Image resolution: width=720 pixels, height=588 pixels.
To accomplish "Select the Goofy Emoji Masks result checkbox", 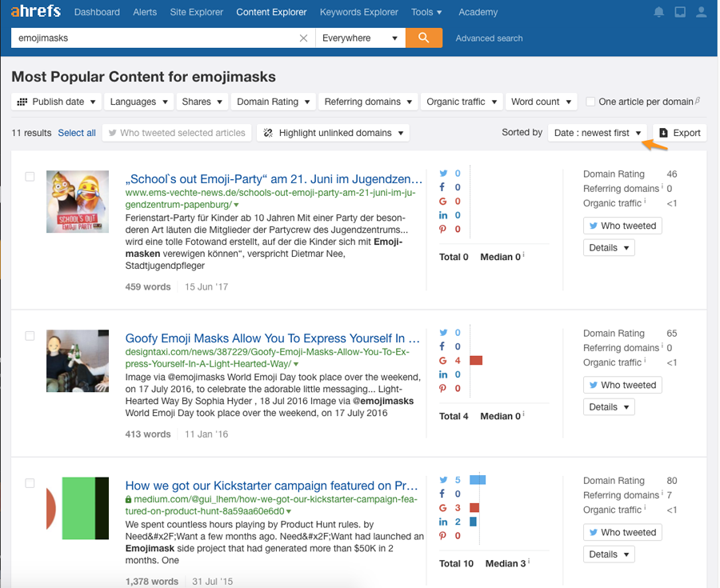I will click(30, 336).
